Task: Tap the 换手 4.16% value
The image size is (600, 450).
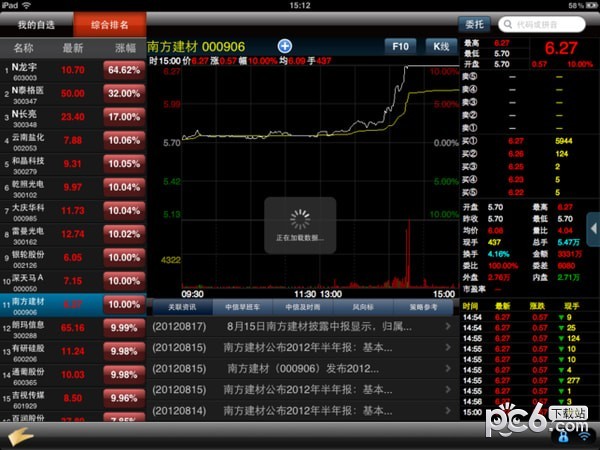Action: 498,254
